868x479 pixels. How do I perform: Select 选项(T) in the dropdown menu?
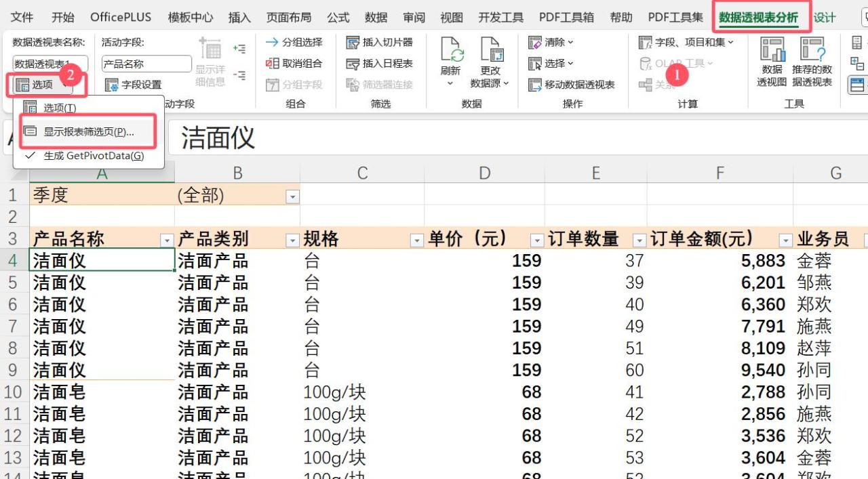point(88,107)
